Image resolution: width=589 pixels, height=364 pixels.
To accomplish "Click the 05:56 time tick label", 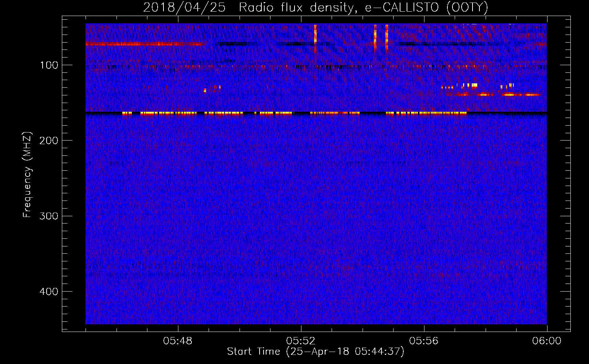I will (x=424, y=341).
